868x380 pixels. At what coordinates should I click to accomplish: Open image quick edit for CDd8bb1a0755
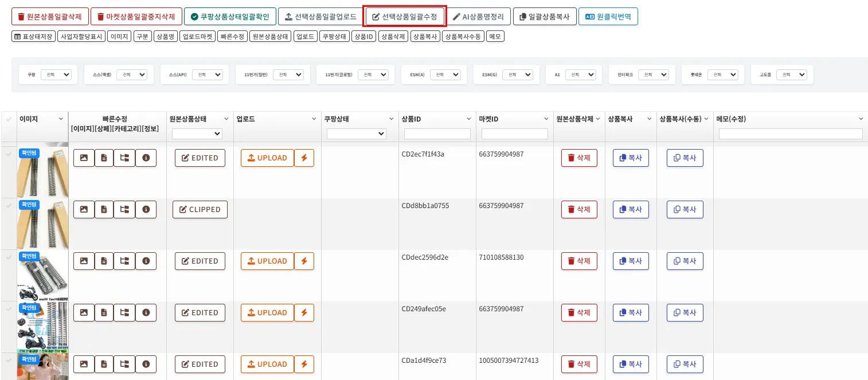[x=84, y=209]
